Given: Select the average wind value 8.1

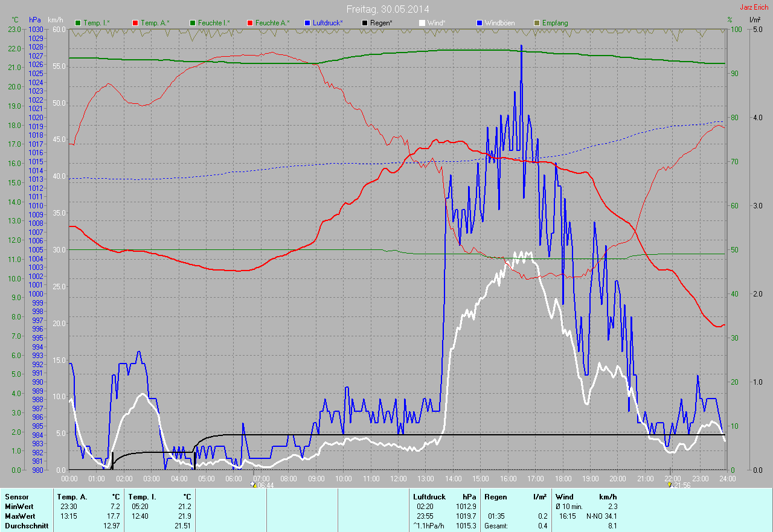Looking at the screenshot, I should click(x=612, y=526).
